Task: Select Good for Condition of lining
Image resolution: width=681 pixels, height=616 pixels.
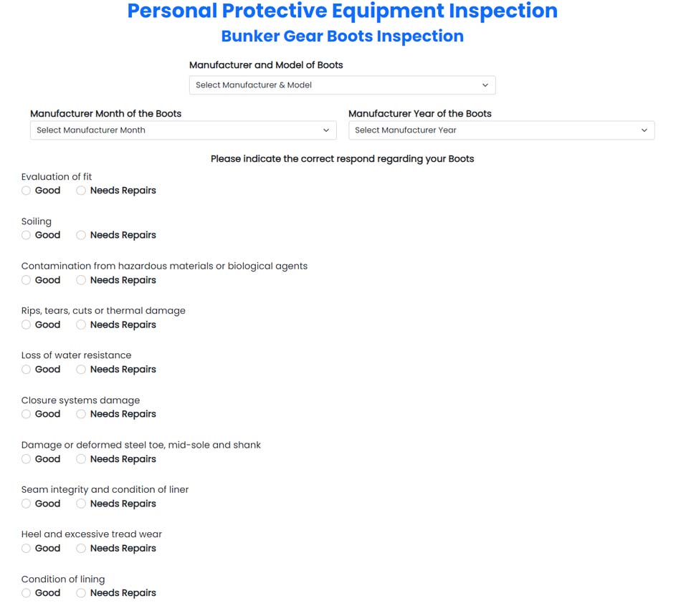Action: tap(26, 592)
